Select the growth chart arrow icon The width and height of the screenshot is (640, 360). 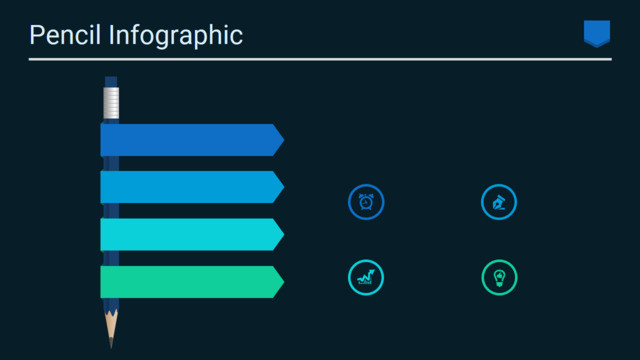tap(366, 278)
